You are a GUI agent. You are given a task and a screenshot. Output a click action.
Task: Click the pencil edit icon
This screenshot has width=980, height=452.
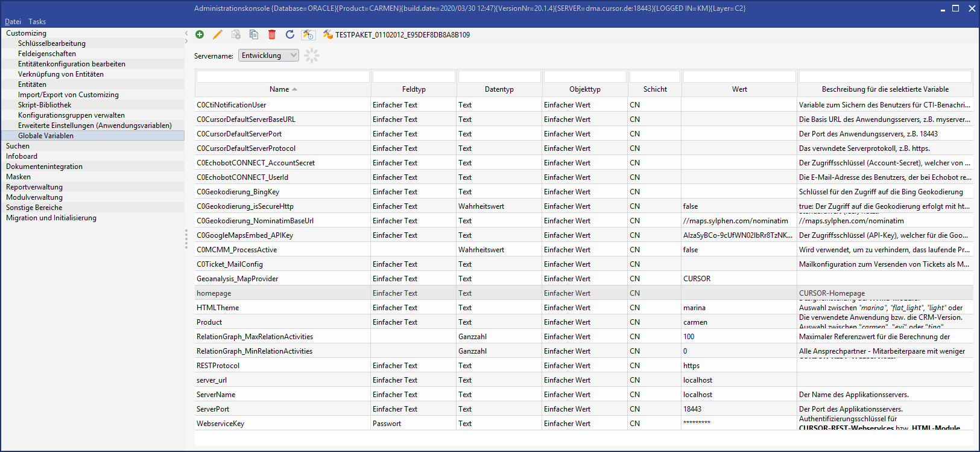coord(218,34)
